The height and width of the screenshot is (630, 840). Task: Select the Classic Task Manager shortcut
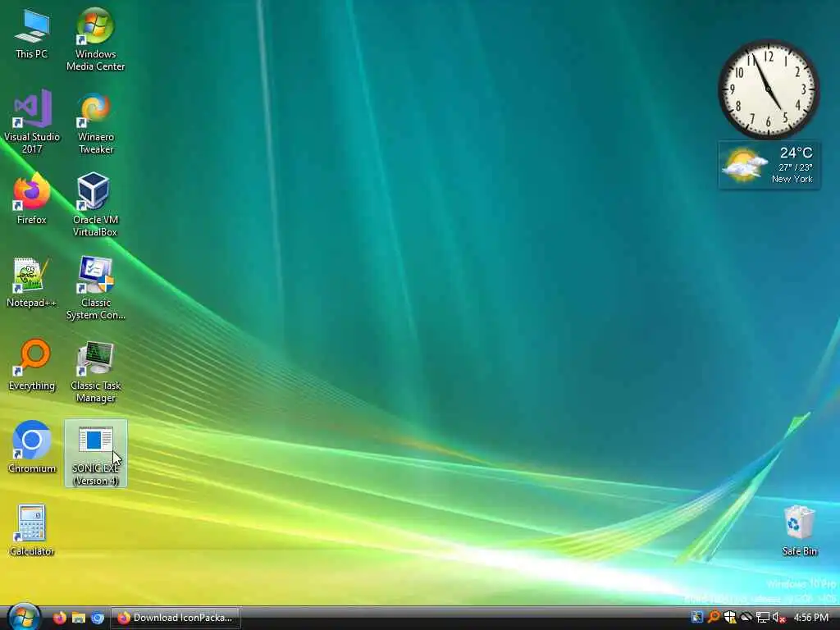click(x=95, y=372)
